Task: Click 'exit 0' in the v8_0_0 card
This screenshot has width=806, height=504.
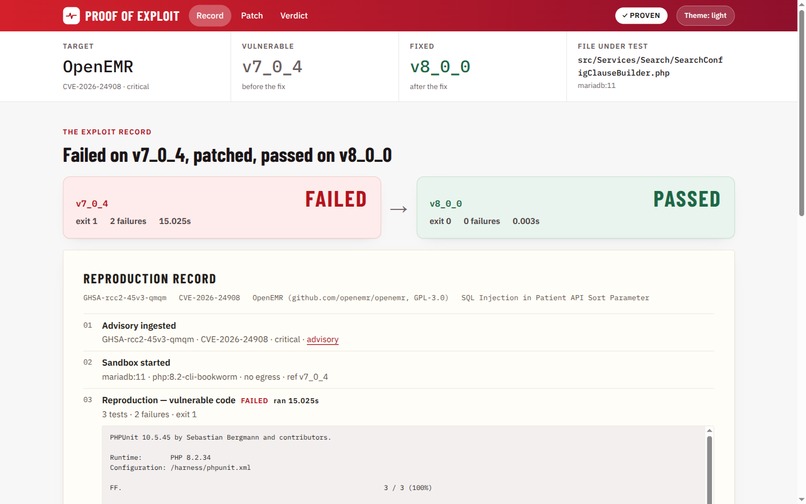Action: (440, 221)
